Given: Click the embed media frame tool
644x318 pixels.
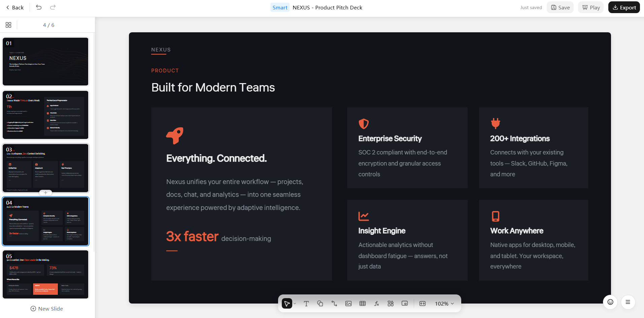Looking at the screenshot, I should (x=405, y=304).
